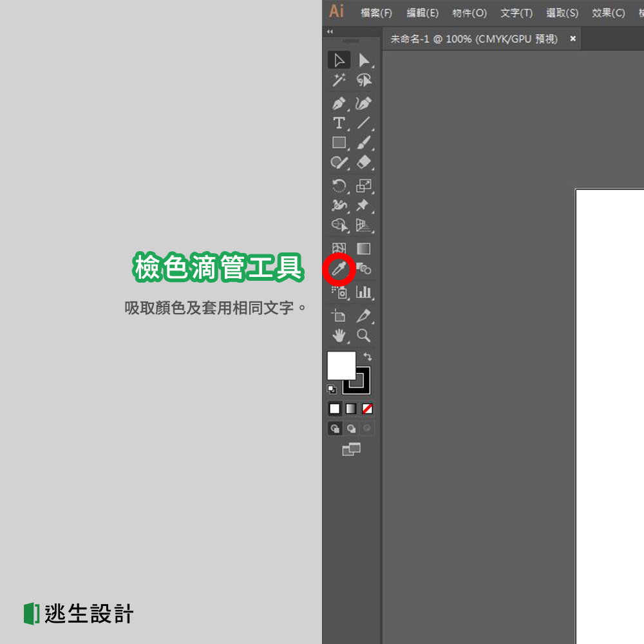This screenshot has height=644, width=644.
Task: Select the Mesh tool
Action: [339, 248]
